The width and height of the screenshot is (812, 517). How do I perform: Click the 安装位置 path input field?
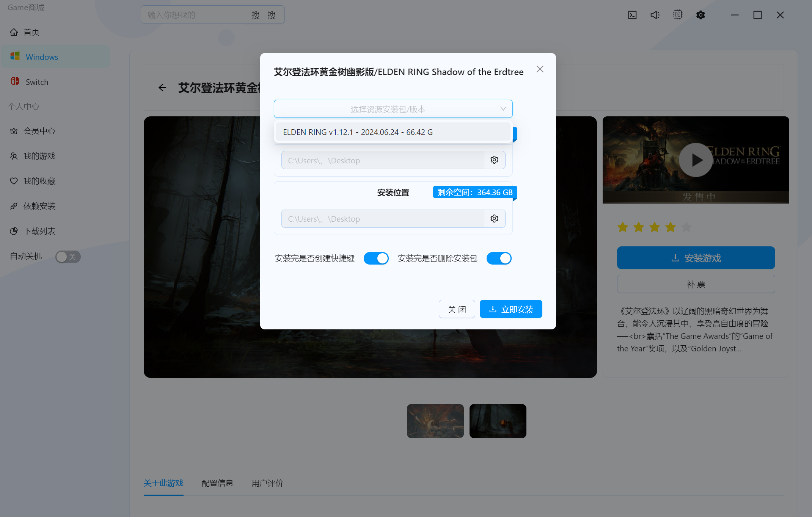tap(383, 219)
